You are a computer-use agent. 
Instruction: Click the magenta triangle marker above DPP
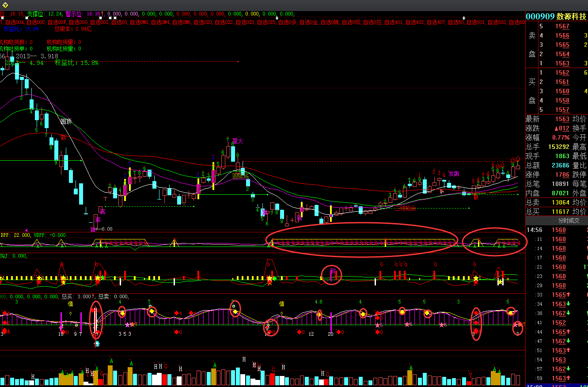coord(27,230)
